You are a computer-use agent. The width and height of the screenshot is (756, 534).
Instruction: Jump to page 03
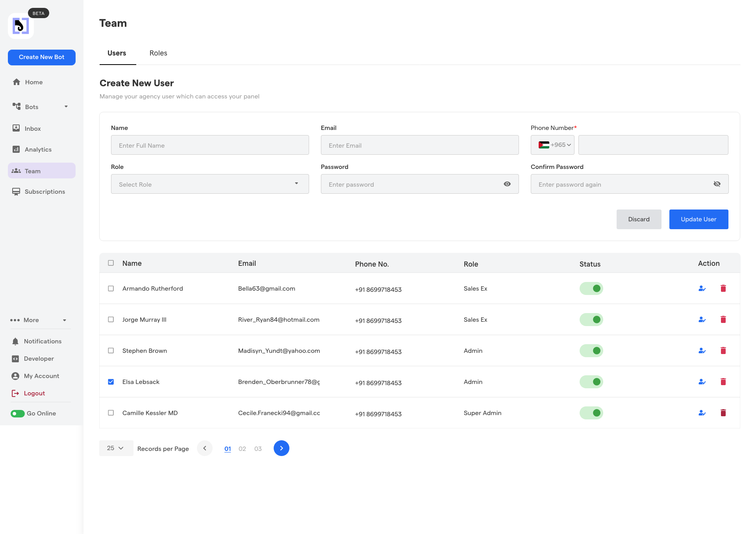pyautogui.click(x=258, y=449)
